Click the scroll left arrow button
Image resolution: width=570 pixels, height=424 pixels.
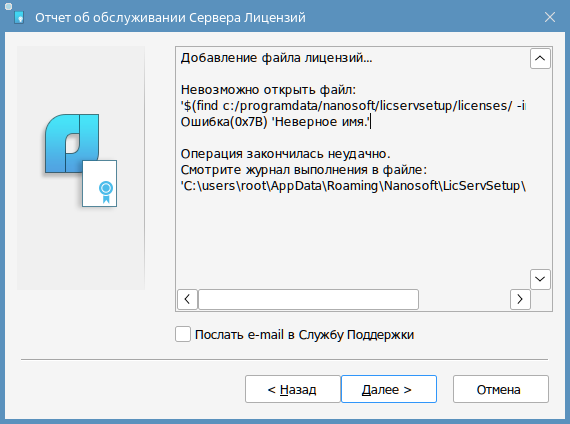[187, 299]
